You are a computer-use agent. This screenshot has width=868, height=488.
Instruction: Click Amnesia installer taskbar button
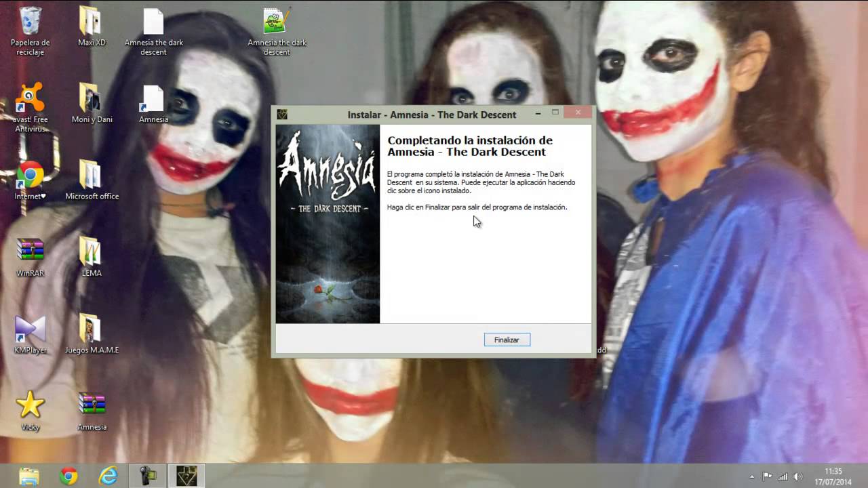(186, 476)
